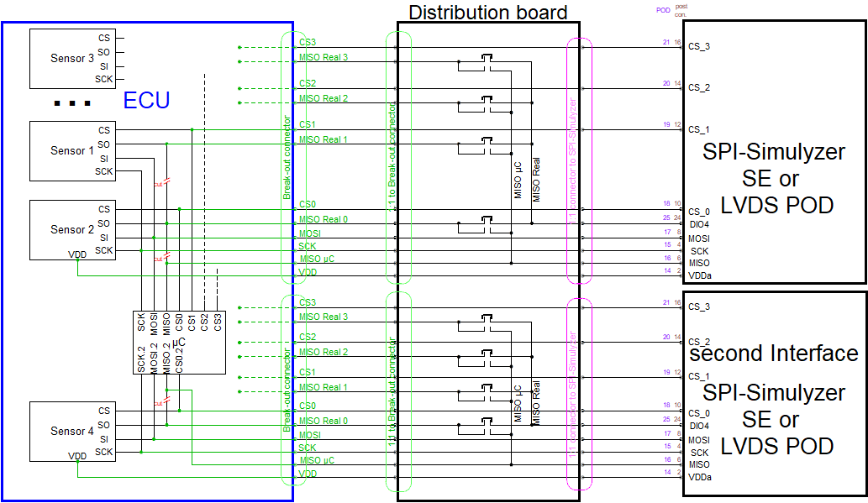Click the MOSFET switch symbol on the MISO Real 3 line
Screen dimensions: 868x503
[487, 59]
